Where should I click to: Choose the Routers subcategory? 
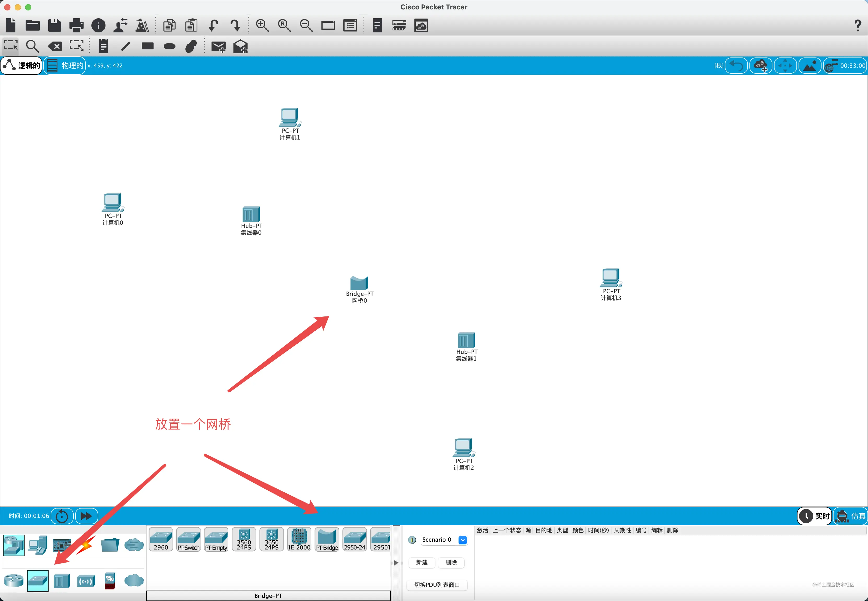point(14,581)
